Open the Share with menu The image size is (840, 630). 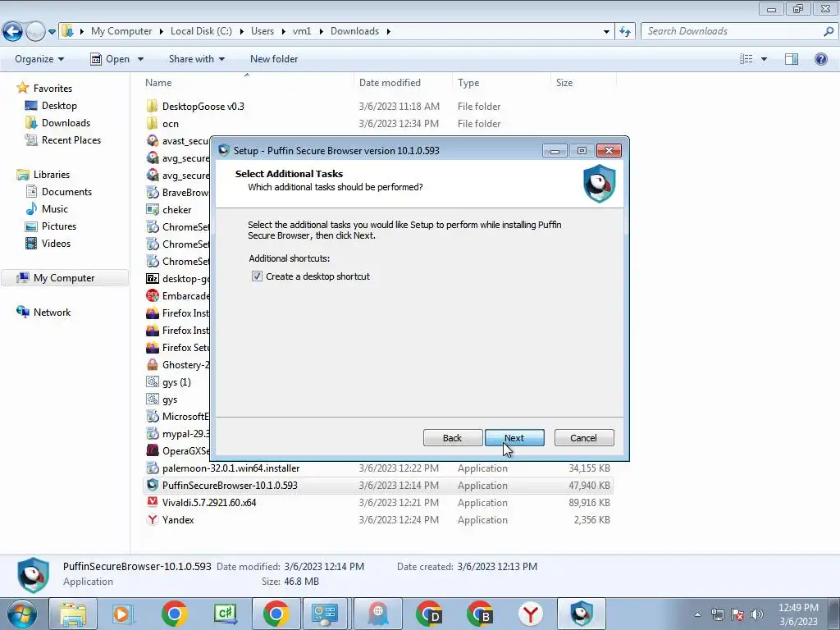pyautogui.click(x=197, y=59)
